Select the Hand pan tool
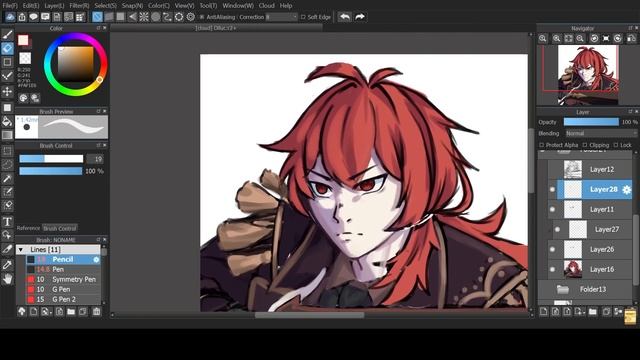This screenshot has height=360, width=640. (x=7, y=279)
